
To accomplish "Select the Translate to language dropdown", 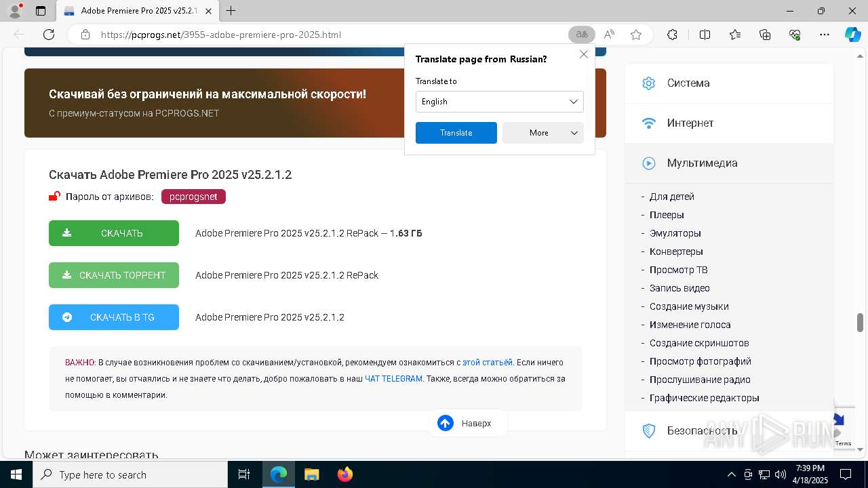I will point(499,102).
